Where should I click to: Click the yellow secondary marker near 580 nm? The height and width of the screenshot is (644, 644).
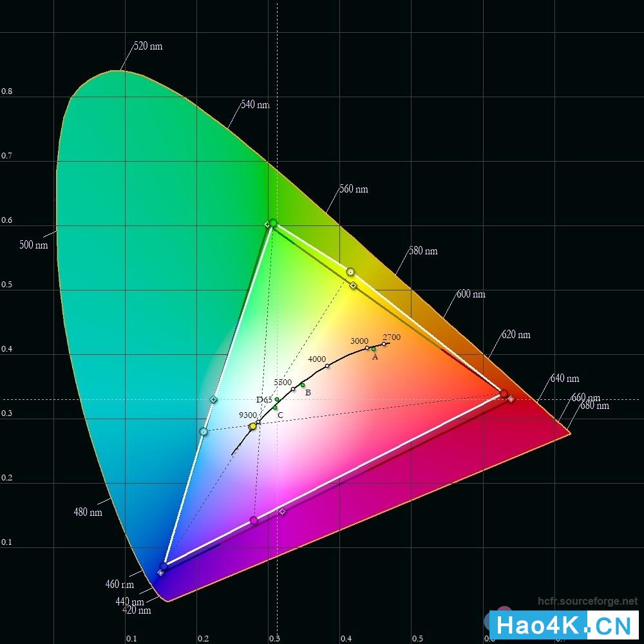[x=350, y=272]
